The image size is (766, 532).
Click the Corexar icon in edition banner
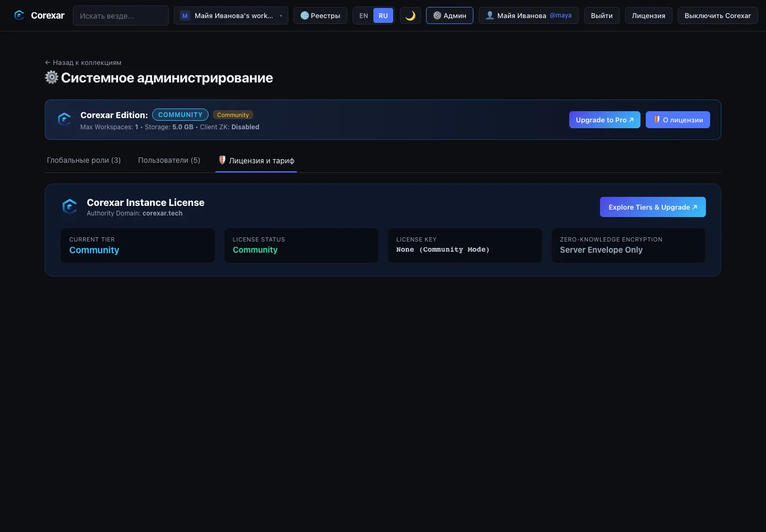pyautogui.click(x=64, y=120)
